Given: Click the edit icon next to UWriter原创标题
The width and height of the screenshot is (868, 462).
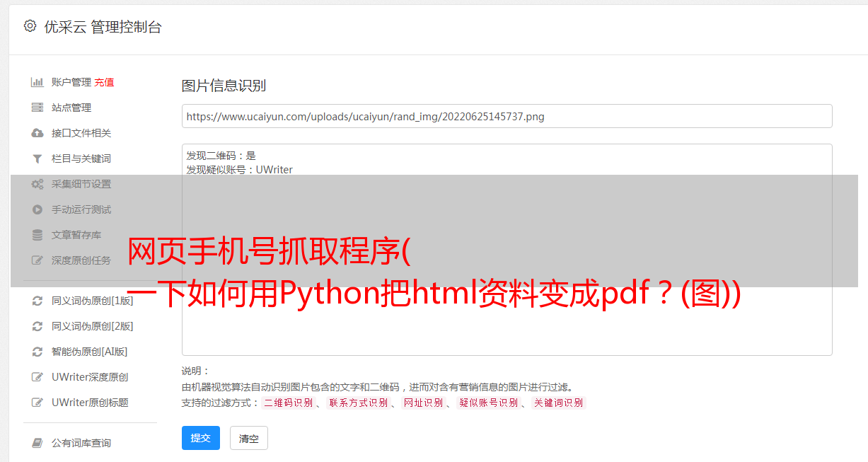Looking at the screenshot, I should pos(37,403).
